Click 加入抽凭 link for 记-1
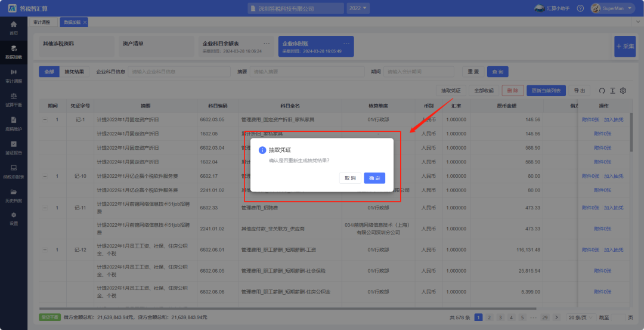644x330 pixels. (614, 119)
